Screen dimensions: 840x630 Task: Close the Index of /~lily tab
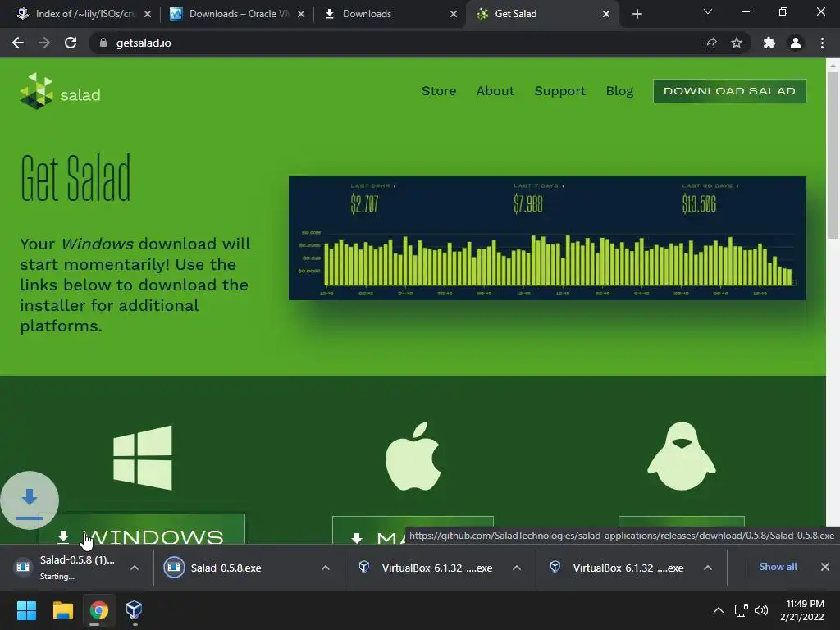[148, 14]
